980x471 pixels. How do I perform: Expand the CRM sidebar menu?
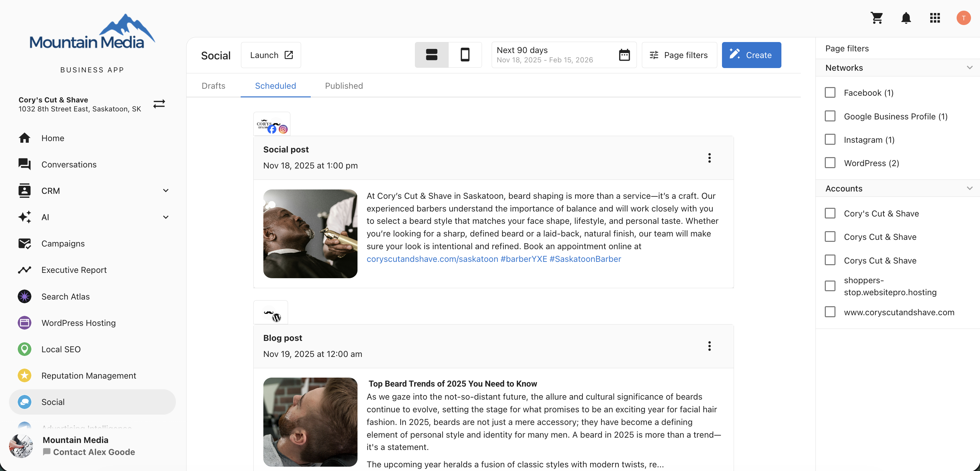pyautogui.click(x=166, y=190)
